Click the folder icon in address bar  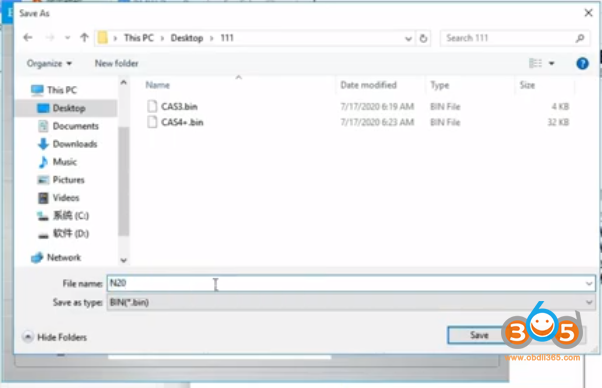(103, 38)
